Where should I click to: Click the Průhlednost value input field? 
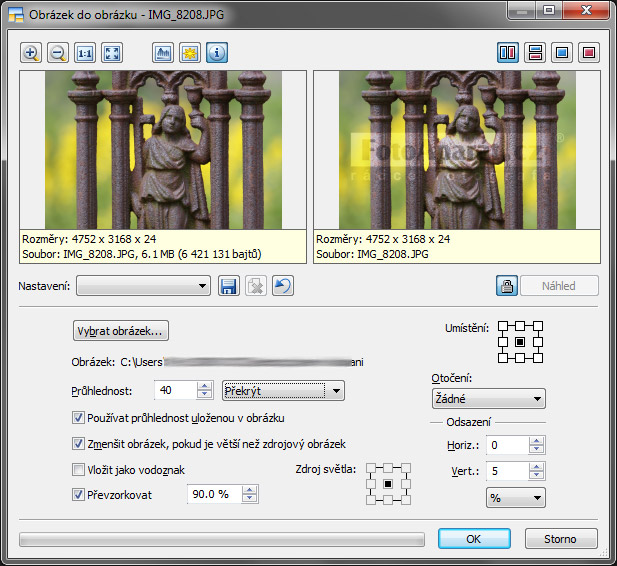[x=175, y=391]
